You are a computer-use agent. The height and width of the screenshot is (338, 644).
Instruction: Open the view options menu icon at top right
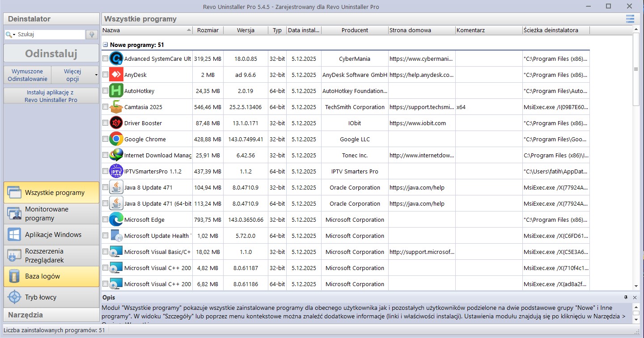coord(630,19)
